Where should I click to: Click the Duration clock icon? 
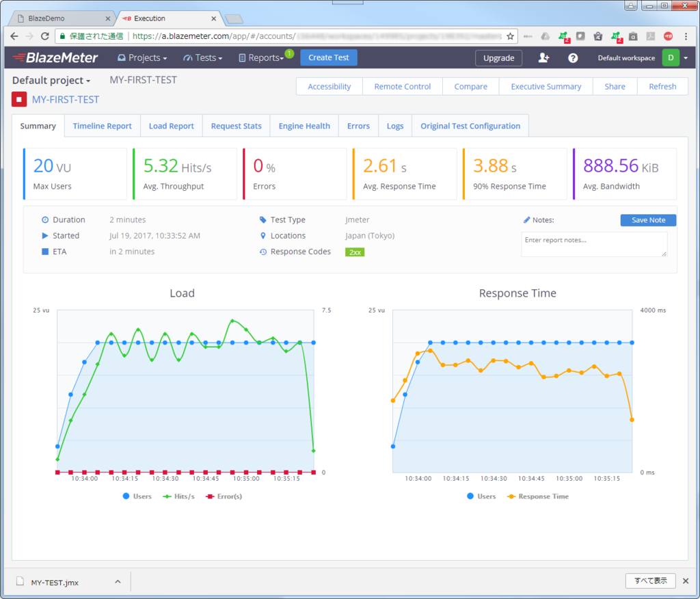[x=45, y=219]
